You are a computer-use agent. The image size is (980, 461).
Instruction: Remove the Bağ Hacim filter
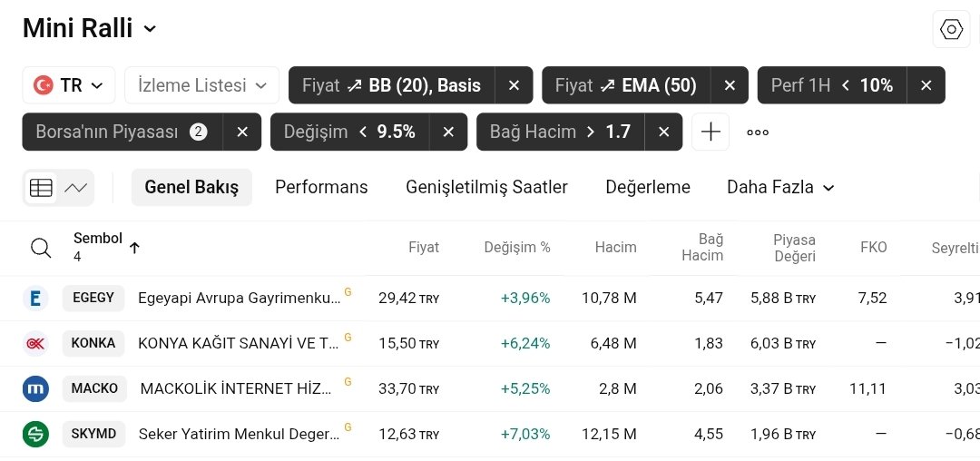point(663,132)
